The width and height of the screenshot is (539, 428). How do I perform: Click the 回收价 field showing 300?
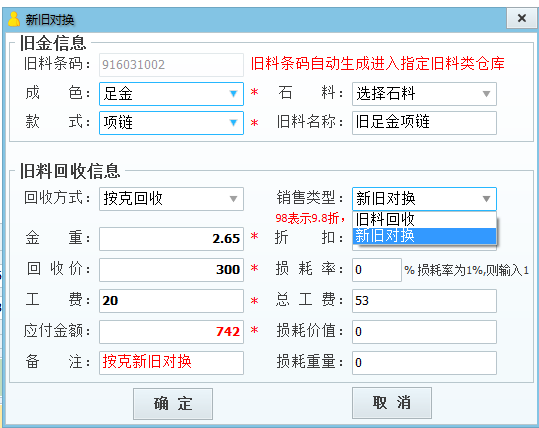171,270
